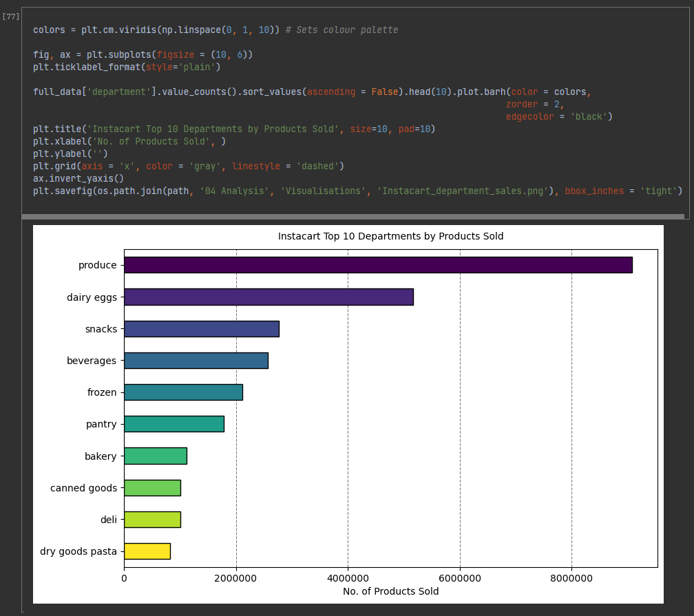Screen dimensions: 694x616
Task: Click the [77] cell execution counter
Action: tap(11, 17)
